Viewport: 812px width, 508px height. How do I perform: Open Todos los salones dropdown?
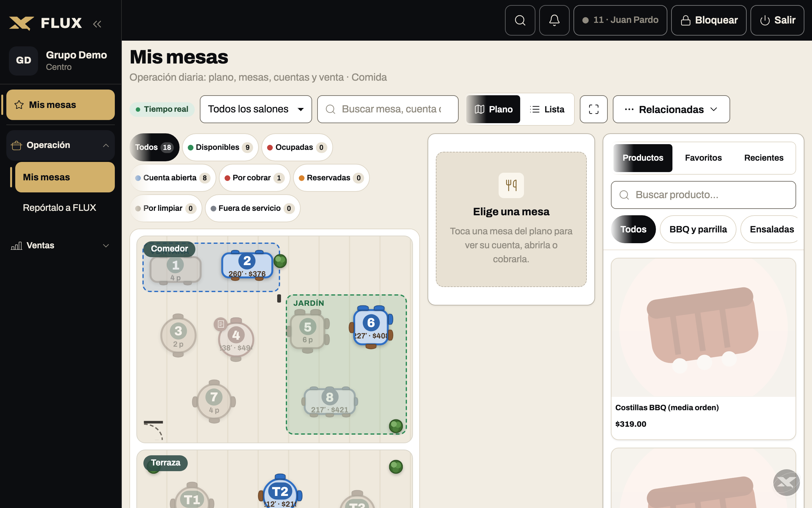[256, 109]
